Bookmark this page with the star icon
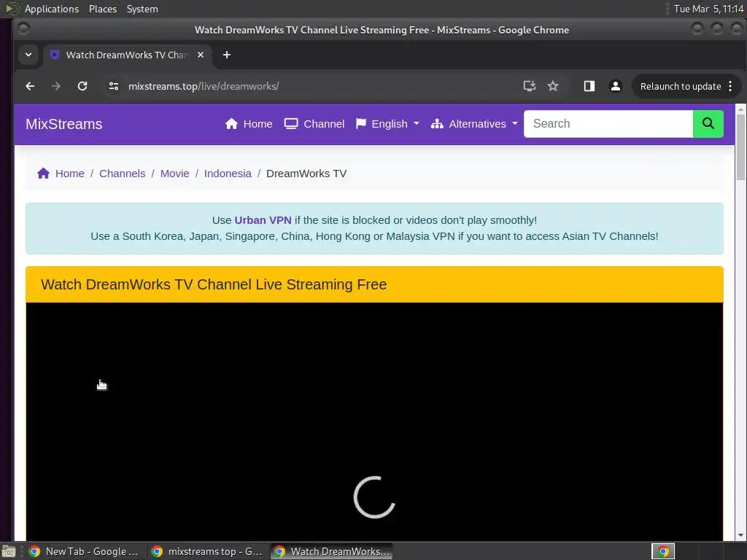The width and height of the screenshot is (747, 560). point(553,86)
